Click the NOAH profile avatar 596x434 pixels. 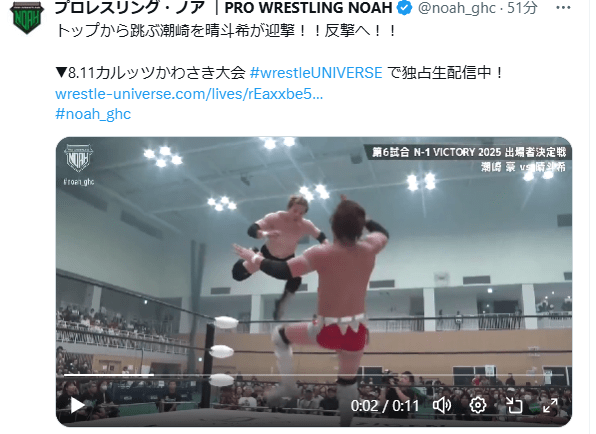[x=27, y=17]
